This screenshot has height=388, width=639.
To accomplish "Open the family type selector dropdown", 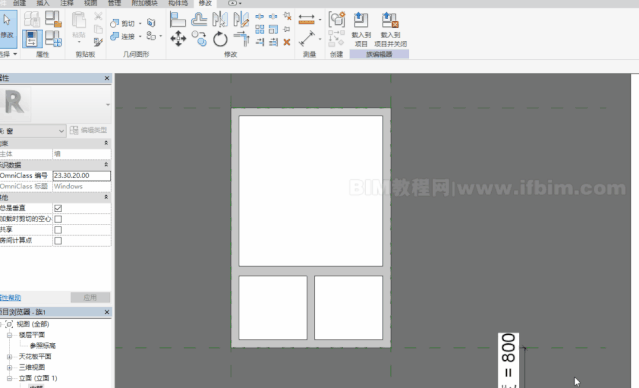I will click(x=33, y=131).
